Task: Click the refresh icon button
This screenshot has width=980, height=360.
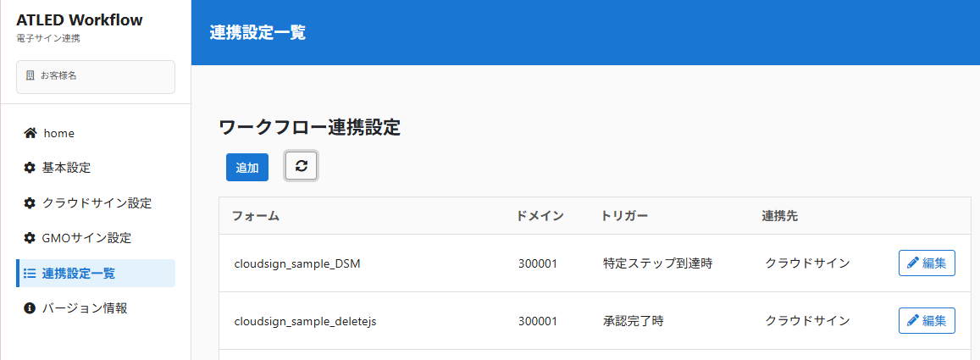Action: pyautogui.click(x=302, y=166)
